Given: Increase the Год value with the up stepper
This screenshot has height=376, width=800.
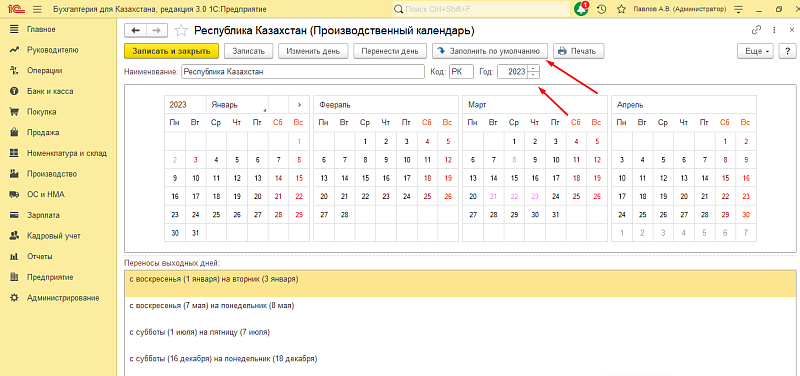Looking at the screenshot, I should click(533, 68).
